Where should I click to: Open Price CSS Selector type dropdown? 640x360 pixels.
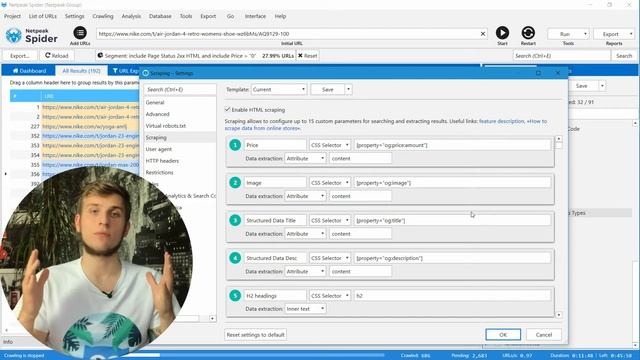(330, 145)
